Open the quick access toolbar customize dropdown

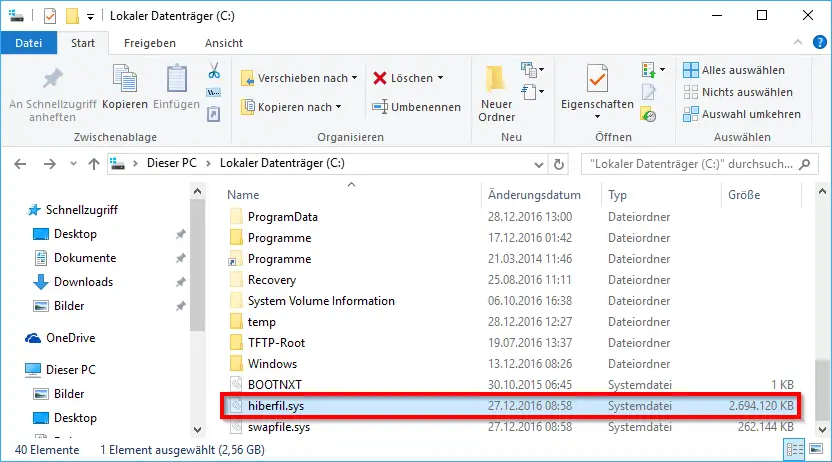click(91, 17)
